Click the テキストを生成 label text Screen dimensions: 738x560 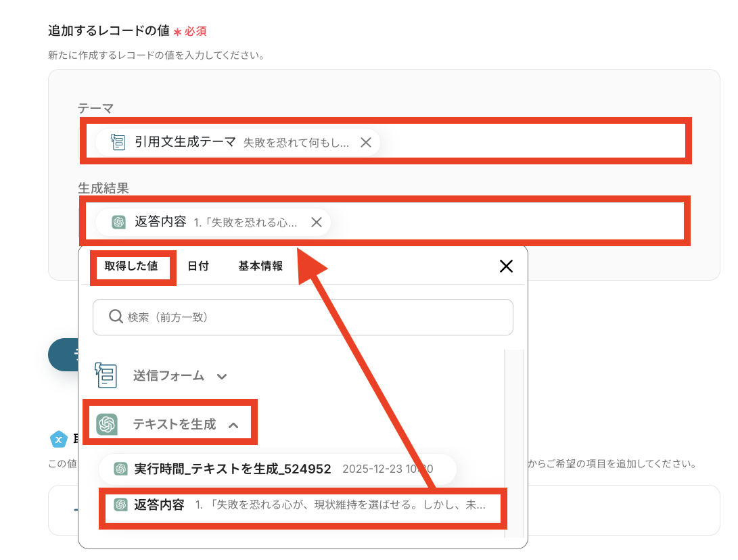pos(175,425)
